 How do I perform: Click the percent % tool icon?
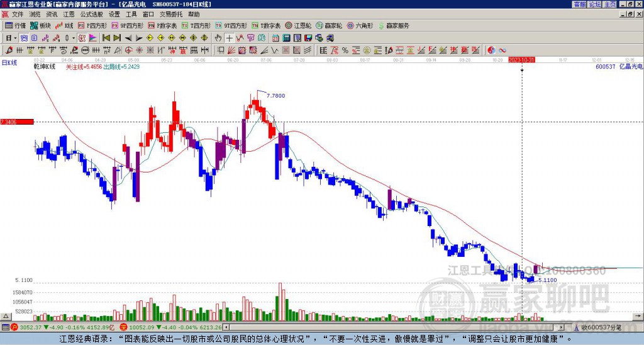345,50
